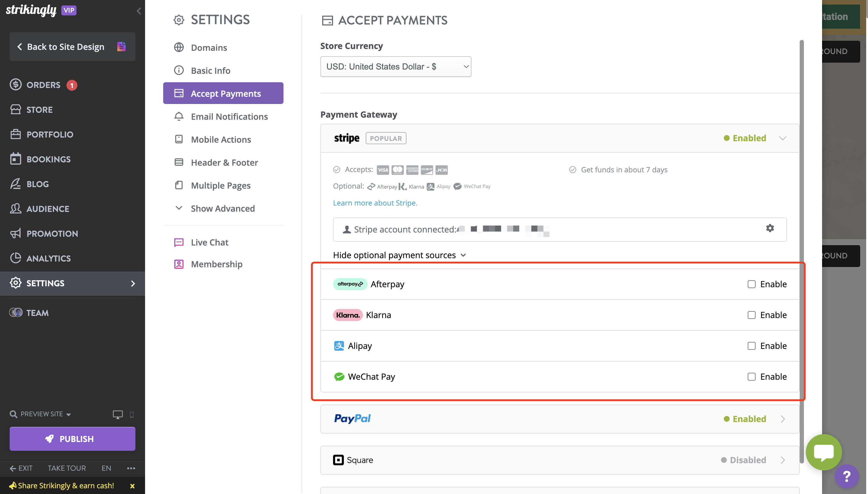868x494 pixels.
Task: Click the VIP badge
Action: 69,10
